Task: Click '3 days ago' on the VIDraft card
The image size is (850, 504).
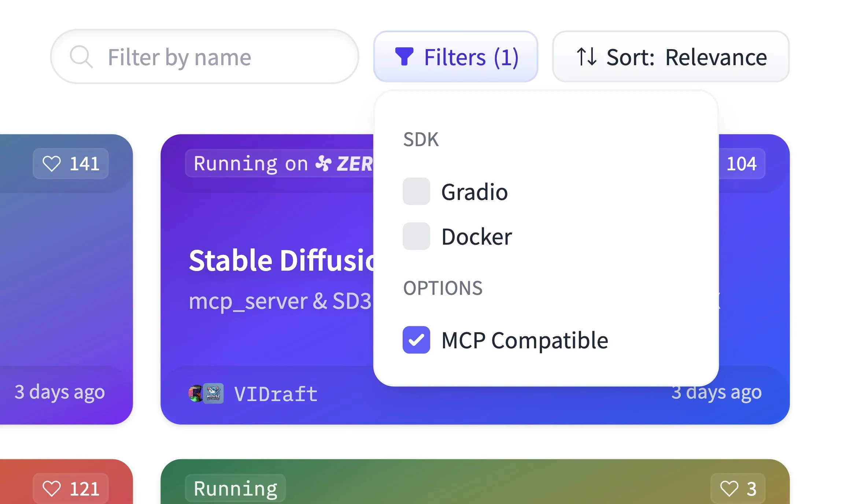Action: [717, 393]
